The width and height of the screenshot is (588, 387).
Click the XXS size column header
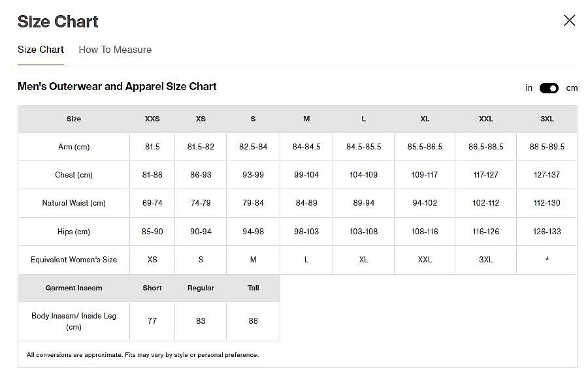(x=152, y=119)
